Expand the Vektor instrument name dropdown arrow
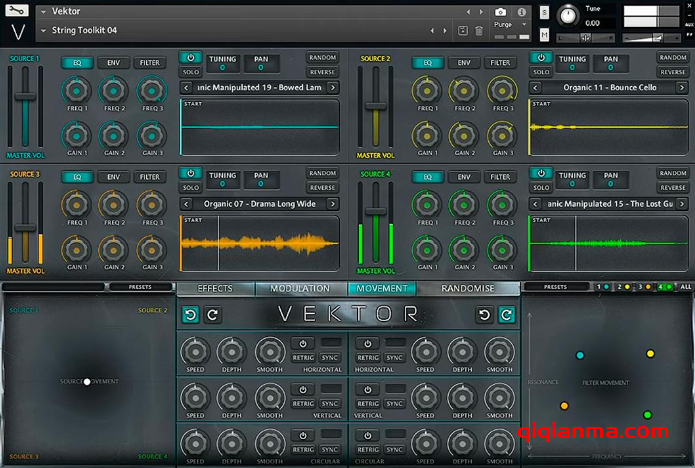Image resolution: width=695 pixels, height=468 pixels. point(42,12)
